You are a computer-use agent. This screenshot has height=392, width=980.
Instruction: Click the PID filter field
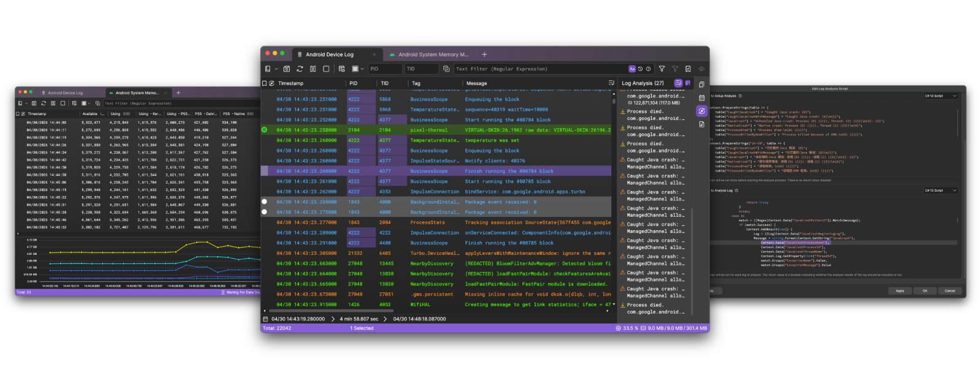click(385, 69)
